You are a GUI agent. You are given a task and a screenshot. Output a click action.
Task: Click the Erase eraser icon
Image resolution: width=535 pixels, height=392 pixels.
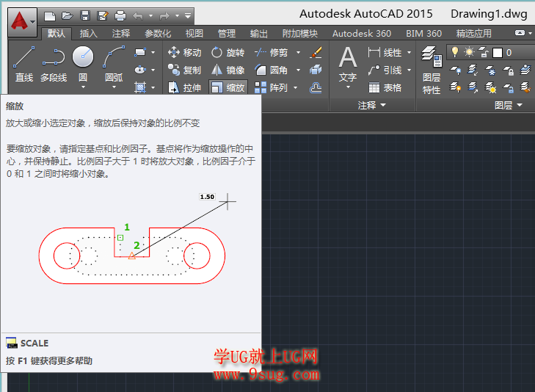coord(316,52)
